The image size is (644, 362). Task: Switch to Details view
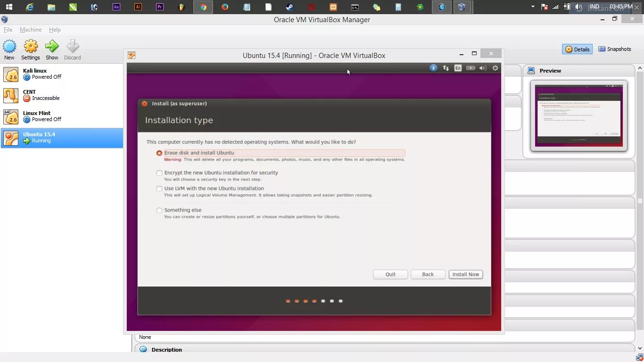[577, 49]
